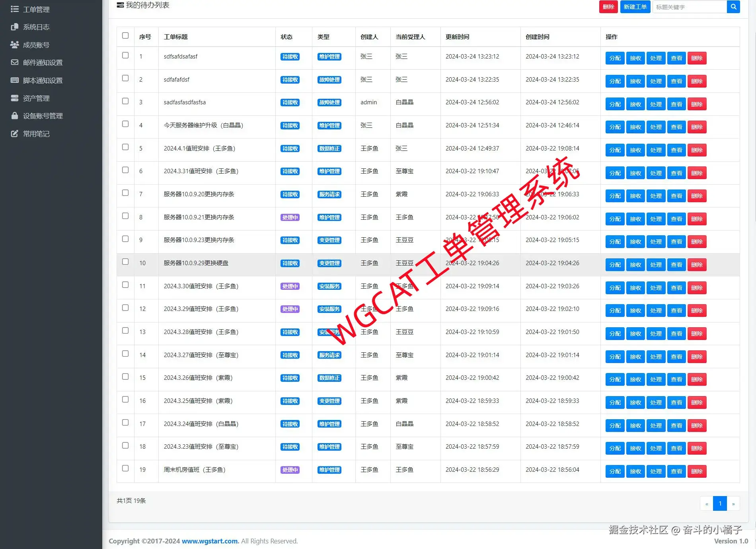Click 查看 for 2024.3.26值班安排 row

tap(676, 379)
